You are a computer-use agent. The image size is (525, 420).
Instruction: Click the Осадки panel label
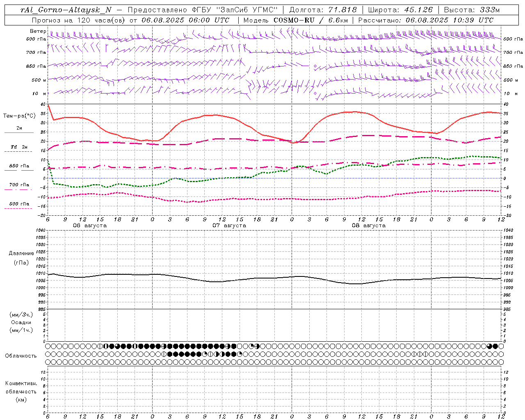tap(21, 322)
